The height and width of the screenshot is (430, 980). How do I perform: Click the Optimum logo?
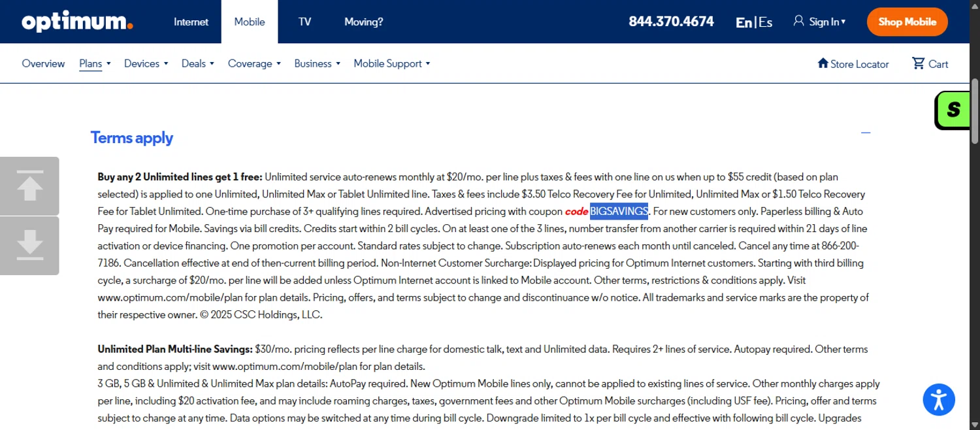tap(77, 22)
